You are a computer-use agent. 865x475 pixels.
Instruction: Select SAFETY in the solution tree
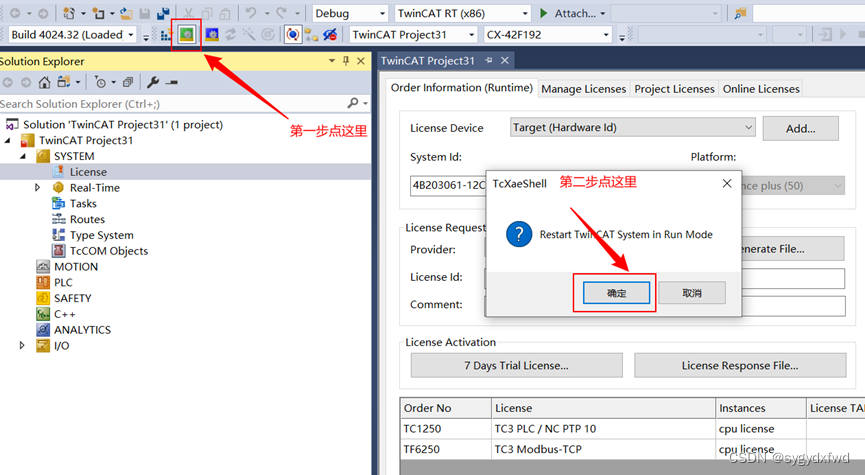(x=72, y=298)
